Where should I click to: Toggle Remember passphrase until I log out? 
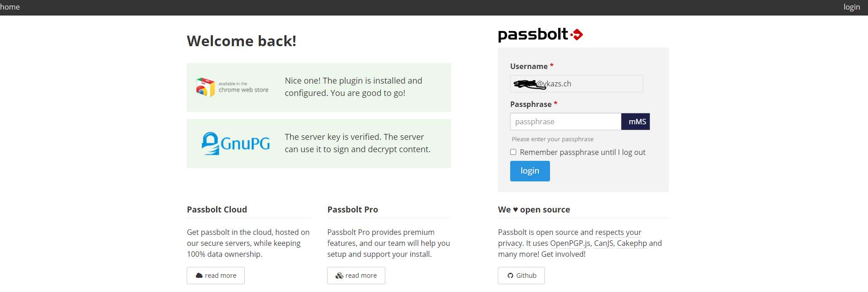(513, 152)
